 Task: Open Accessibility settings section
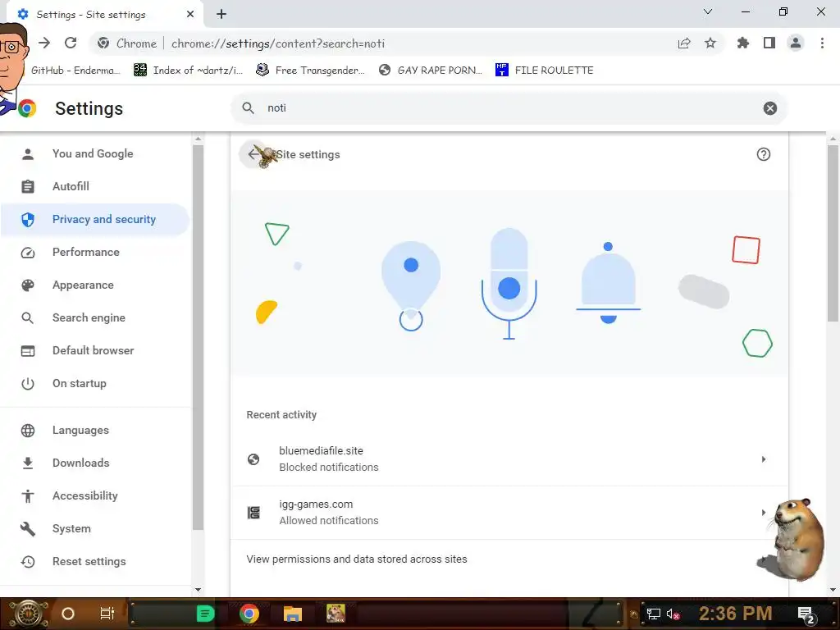[x=95, y=495]
